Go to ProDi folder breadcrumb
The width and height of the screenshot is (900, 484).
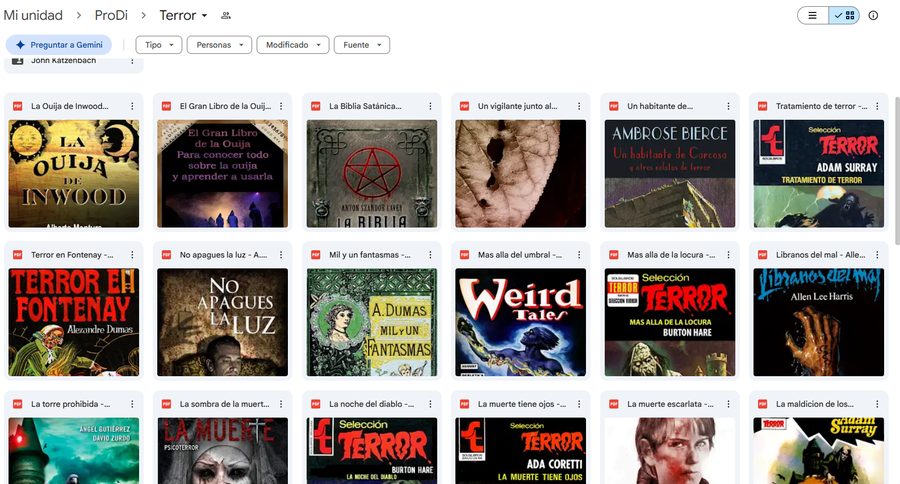[x=111, y=16]
